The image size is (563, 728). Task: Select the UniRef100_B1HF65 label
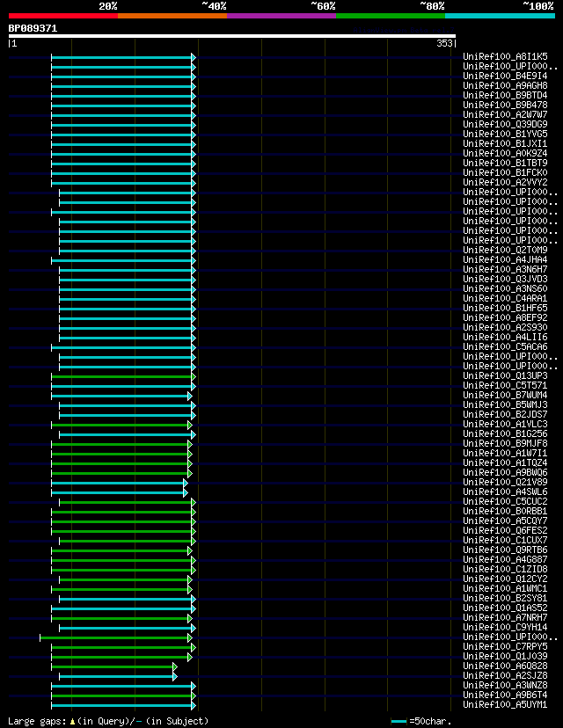click(505, 309)
